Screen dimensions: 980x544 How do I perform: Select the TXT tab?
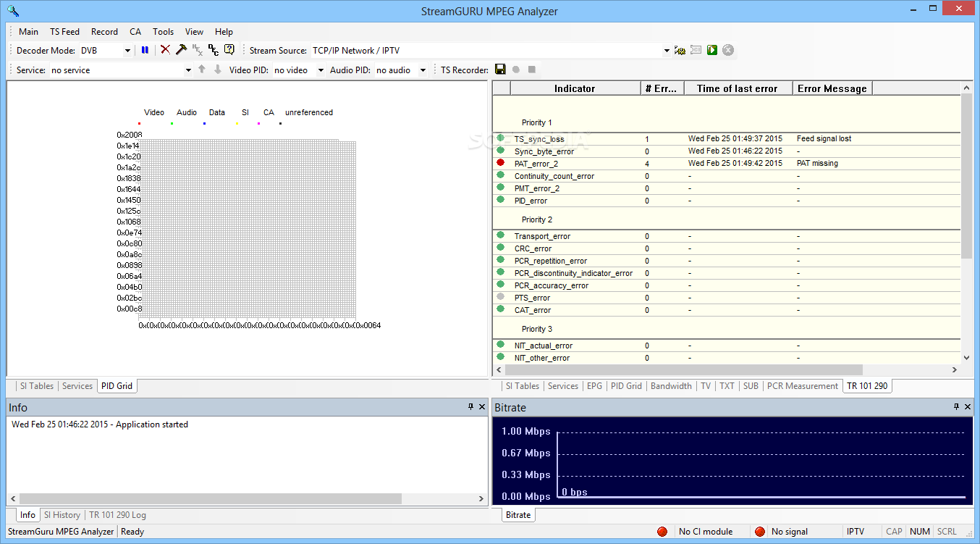[727, 386]
